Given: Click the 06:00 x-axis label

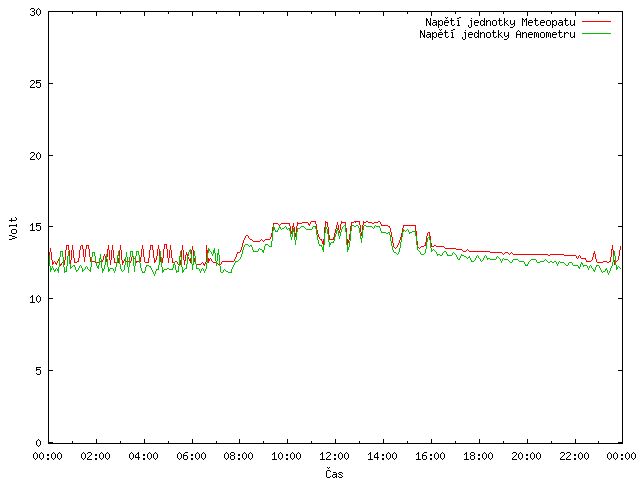Looking at the screenshot, I should (x=191, y=456).
